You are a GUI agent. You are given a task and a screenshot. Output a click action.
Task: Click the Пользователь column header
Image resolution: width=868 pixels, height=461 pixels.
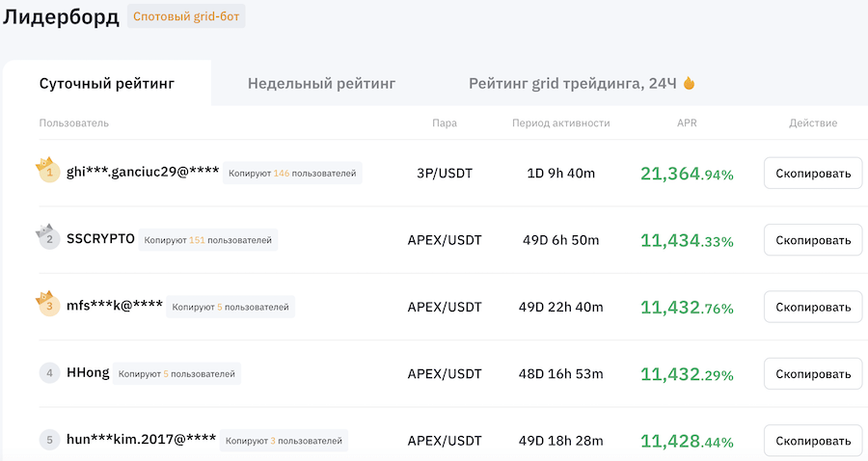coord(73,122)
